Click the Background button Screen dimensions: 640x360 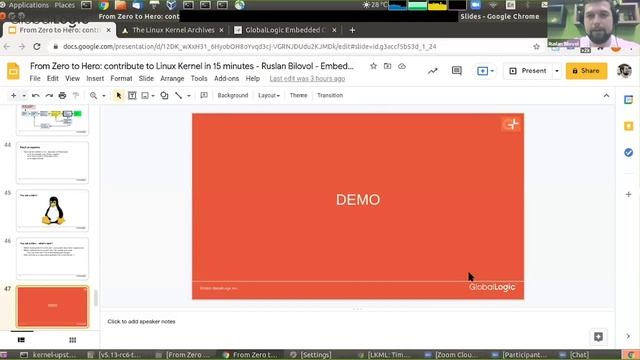[x=233, y=96]
